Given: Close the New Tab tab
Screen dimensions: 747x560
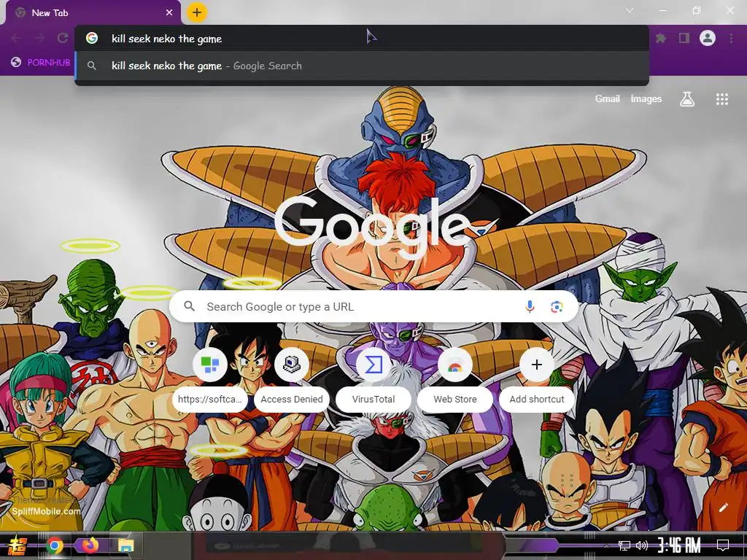Looking at the screenshot, I should 169,13.
